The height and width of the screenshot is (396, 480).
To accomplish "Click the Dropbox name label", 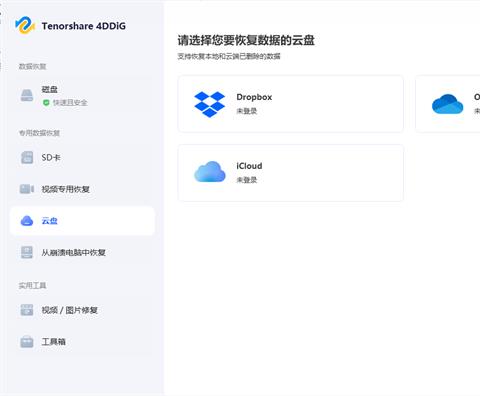I will 254,97.
